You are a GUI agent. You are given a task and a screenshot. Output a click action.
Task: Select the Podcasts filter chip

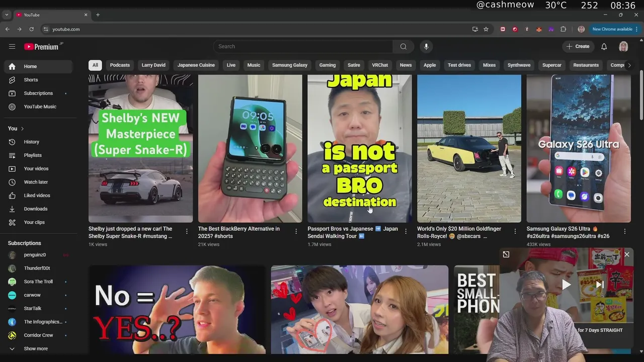[120, 65]
